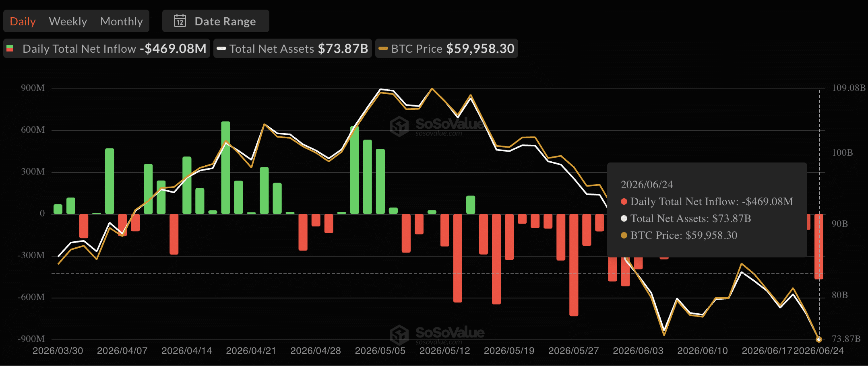
Task: Click the 109.08B right axis label
Action: point(849,88)
